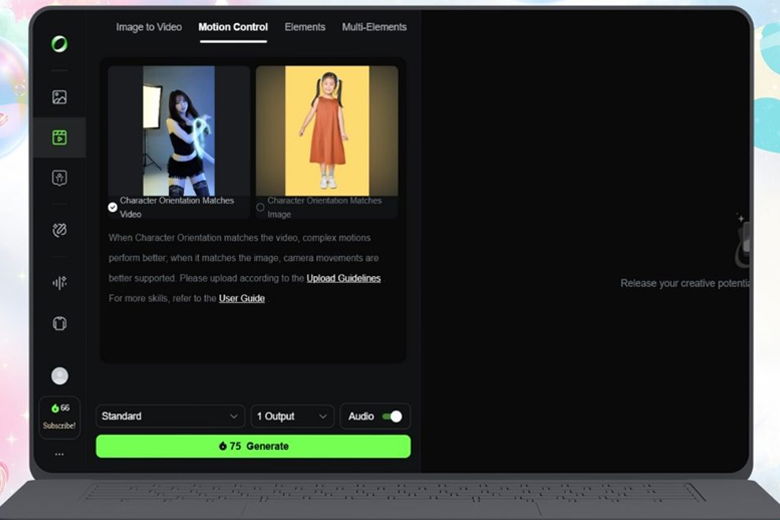The image size is (780, 520).
Task: Expand the Standard mode dropdown
Action: pyautogui.click(x=170, y=416)
